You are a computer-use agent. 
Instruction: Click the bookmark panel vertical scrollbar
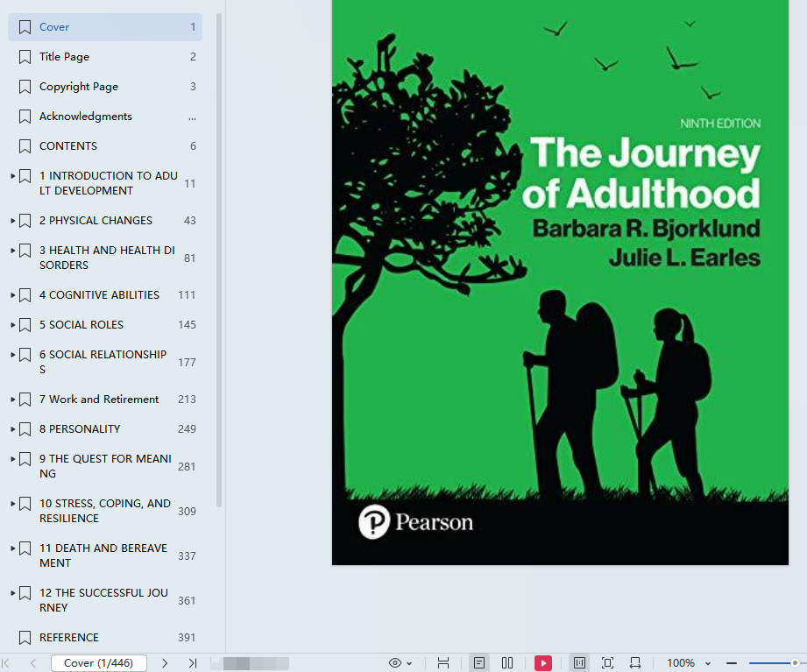pos(219,260)
